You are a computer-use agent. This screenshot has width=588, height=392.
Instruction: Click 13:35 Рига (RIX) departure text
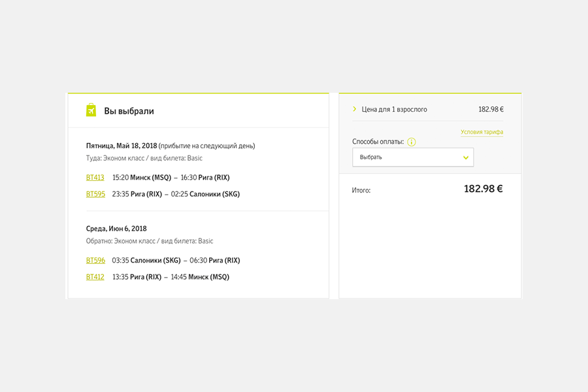click(x=137, y=277)
